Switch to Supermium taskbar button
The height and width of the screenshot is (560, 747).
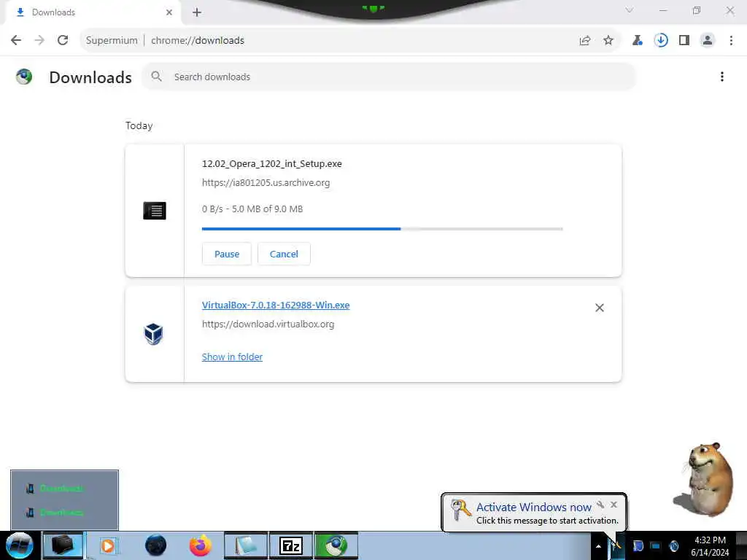click(336, 545)
